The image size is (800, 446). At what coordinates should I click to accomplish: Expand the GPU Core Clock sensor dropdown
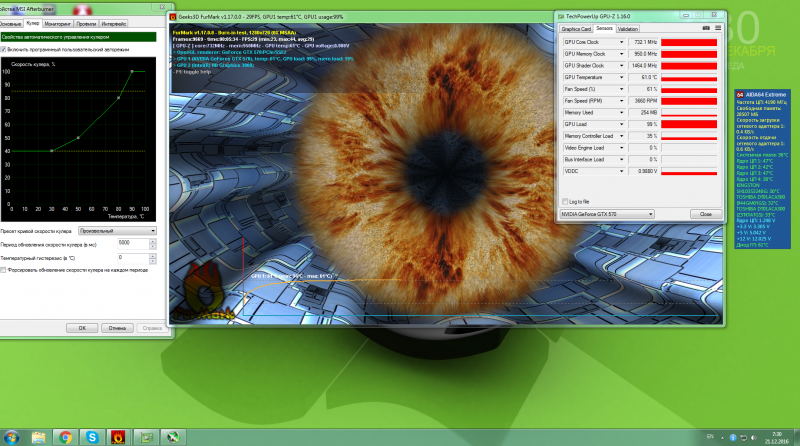click(x=621, y=42)
